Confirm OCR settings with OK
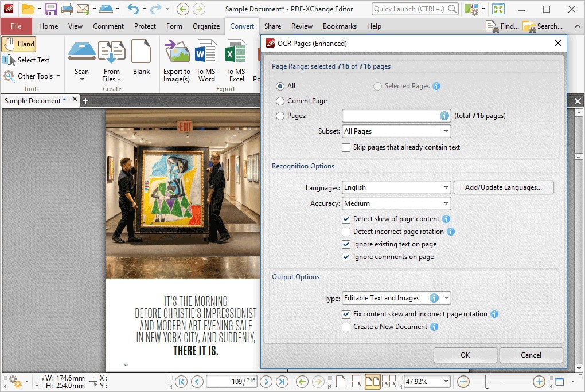585x392 pixels. (465, 355)
